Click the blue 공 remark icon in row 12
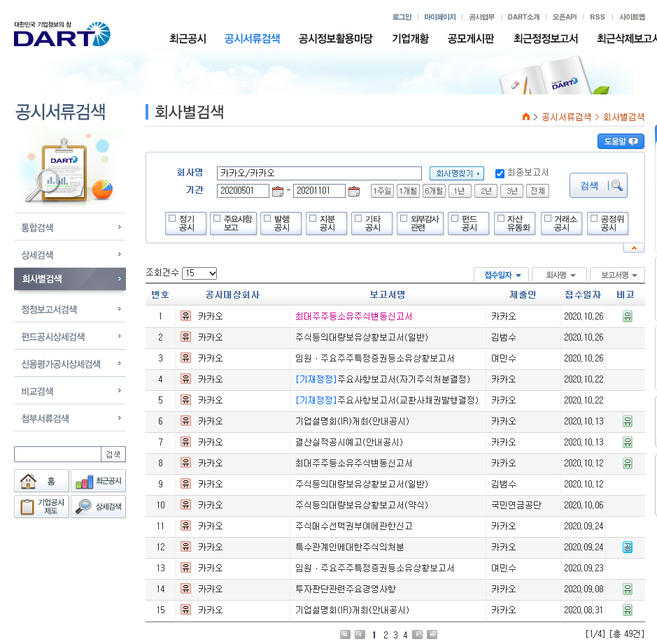 coord(627,548)
